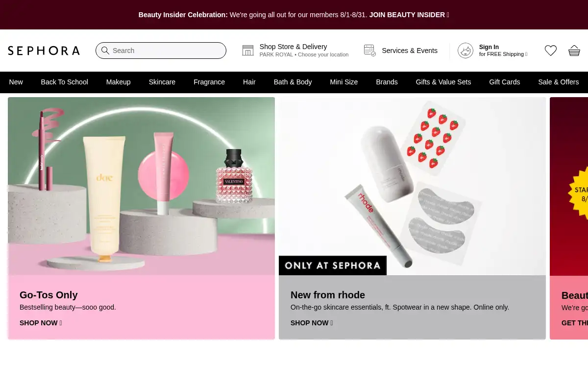Click the store building icon
The image size is (588, 368).
[x=248, y=51]
